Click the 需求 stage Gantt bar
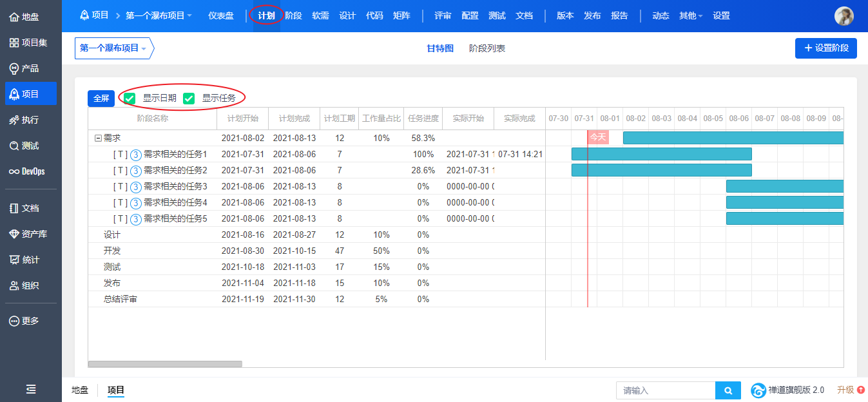This screenshot has height=402, width=868. 733,138
